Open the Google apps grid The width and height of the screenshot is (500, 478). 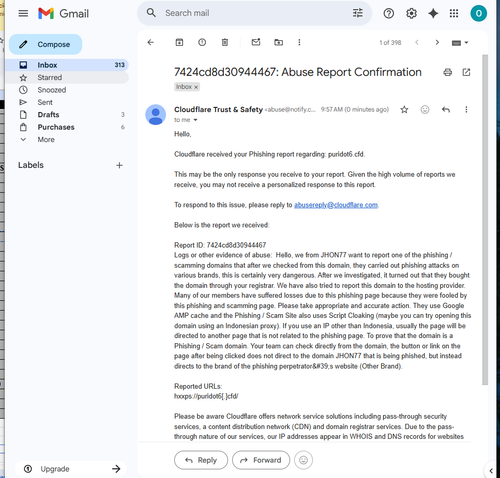[454, 13]
